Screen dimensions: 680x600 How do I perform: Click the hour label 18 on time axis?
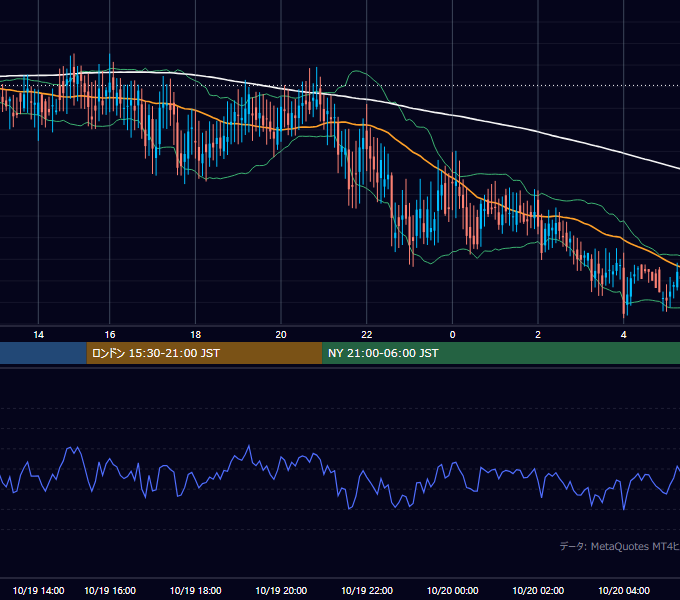tap(196, 335)
